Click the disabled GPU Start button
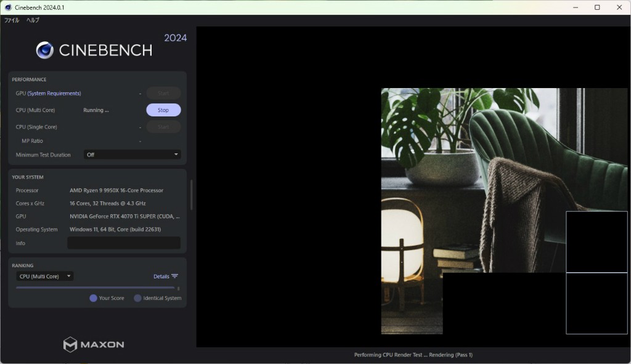 click(163, 94)
